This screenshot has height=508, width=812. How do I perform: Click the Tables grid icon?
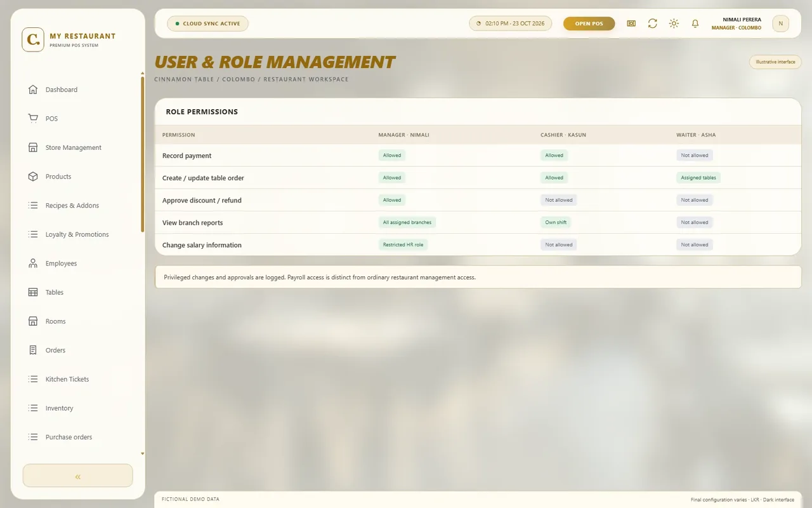click(x=33, y=292)
